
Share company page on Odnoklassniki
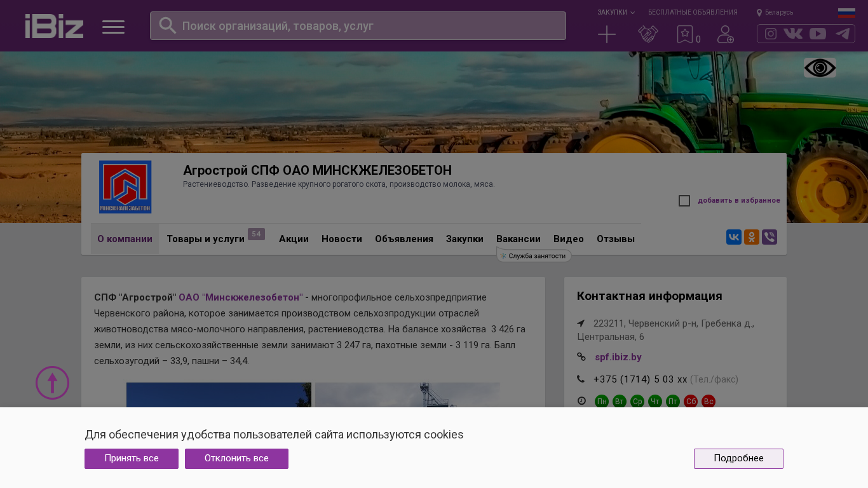tap(752, 237)
